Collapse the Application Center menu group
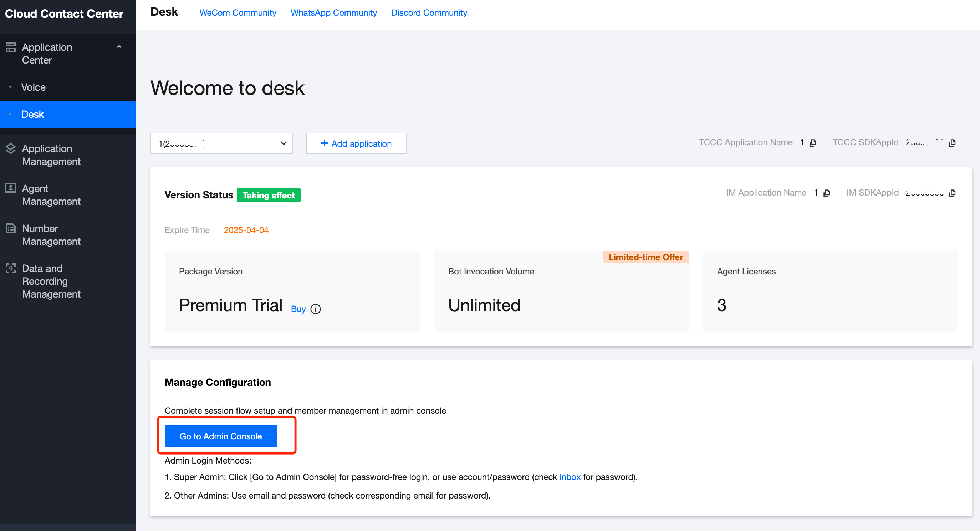 119,47
